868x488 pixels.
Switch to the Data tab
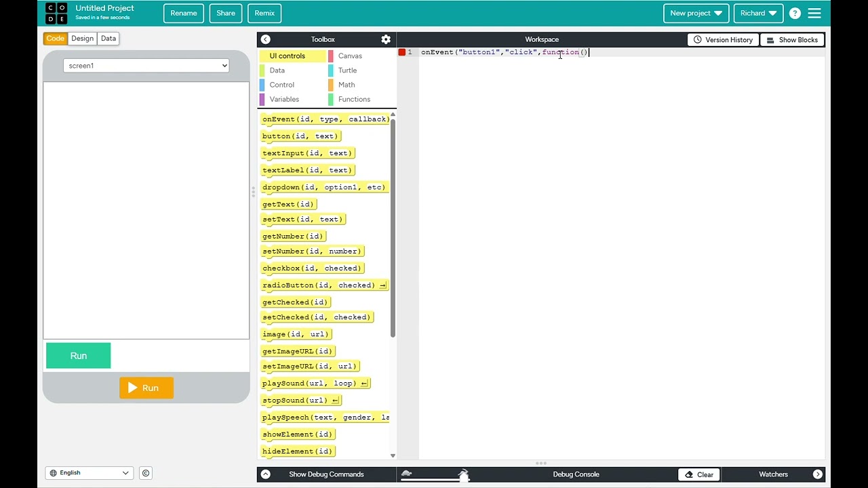[108, 39]
